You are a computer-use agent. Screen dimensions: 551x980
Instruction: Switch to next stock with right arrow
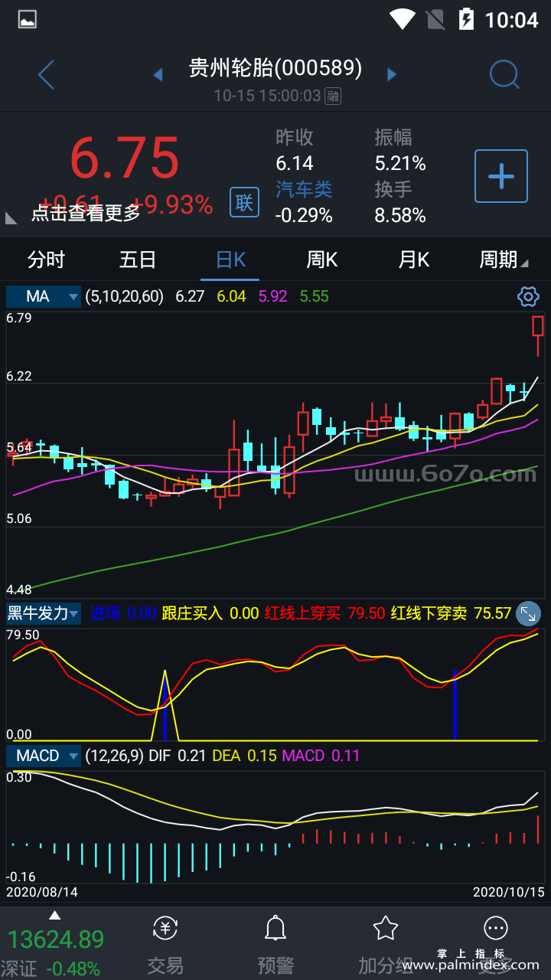pos(392,74)
